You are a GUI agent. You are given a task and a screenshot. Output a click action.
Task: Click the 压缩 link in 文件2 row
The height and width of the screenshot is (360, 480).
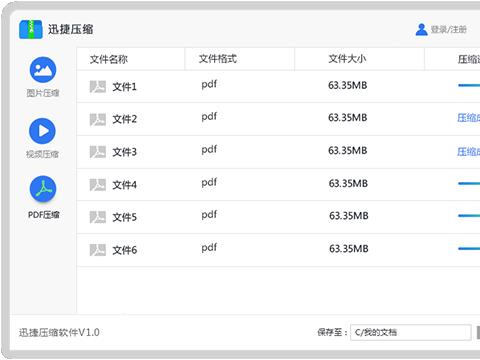pyautogui.click(x=468, y=118)
